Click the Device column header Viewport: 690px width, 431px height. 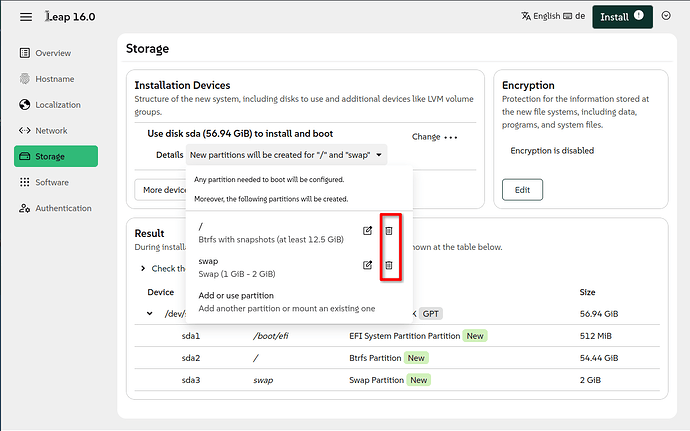(x=161, y=292)
